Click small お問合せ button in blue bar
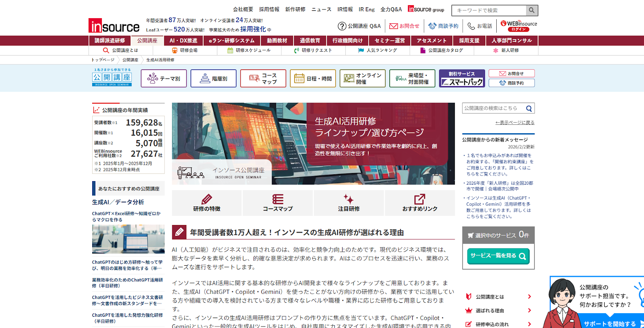This screenshot has width=644, height=328. [512, 74]
